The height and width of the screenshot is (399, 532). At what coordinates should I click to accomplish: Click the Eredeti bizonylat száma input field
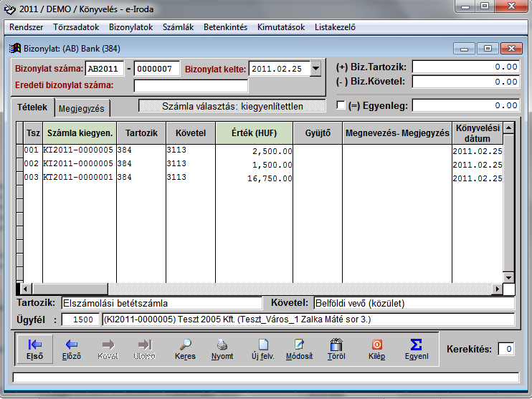tap(191, 86)
